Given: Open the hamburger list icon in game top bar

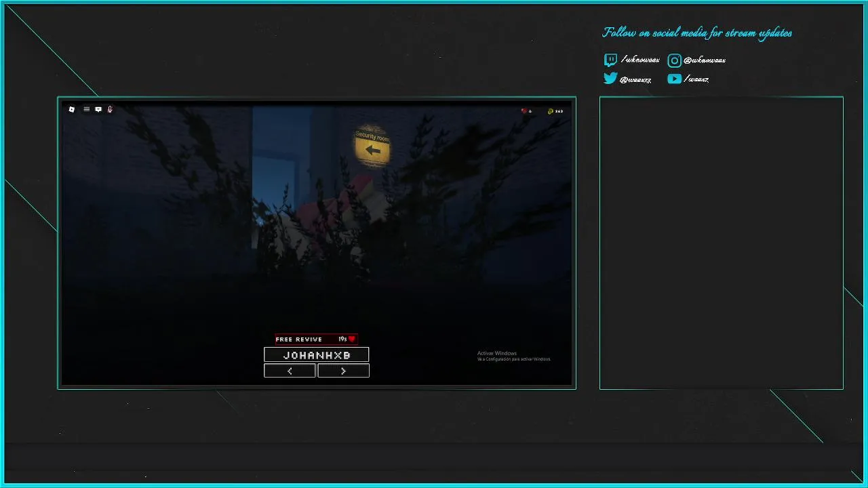Looking at the screenshot, I should (x=86, y=109).
